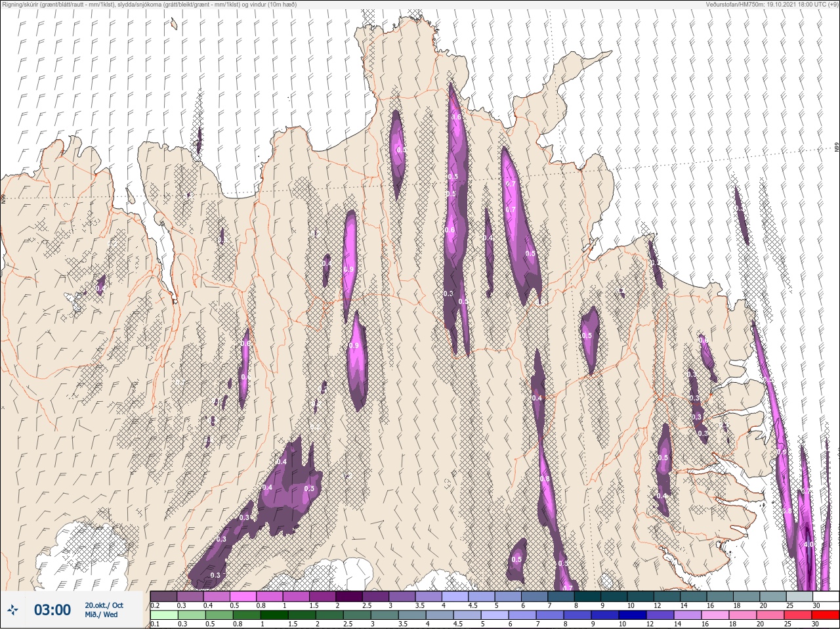Click the 03:00 forecast time display
This screenshot has height=629, width=840.
(x=52, y=610)
